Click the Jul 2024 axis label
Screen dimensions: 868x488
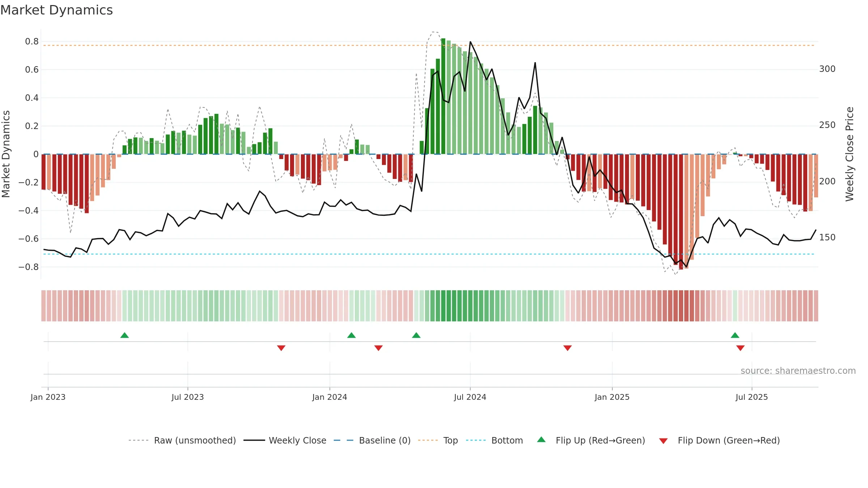coord(470,397)
